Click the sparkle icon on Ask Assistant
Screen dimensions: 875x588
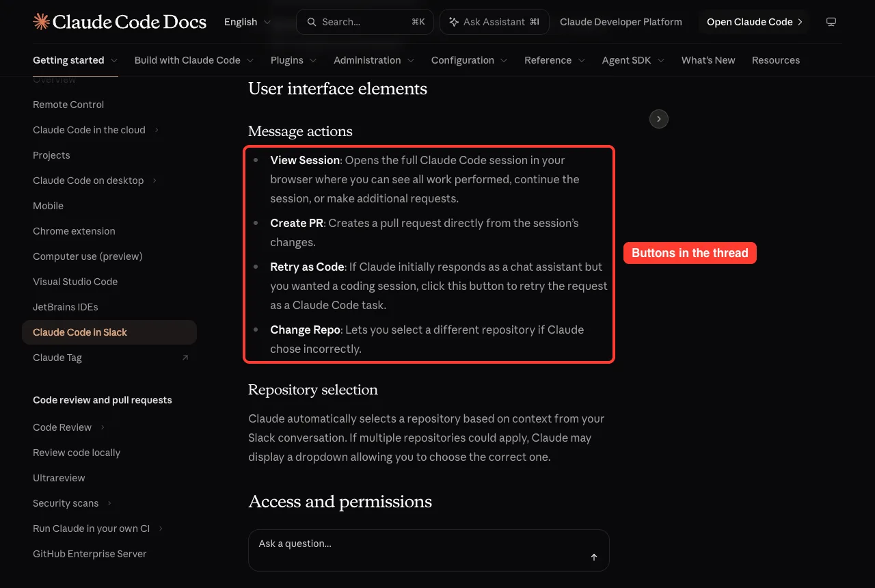454,22
